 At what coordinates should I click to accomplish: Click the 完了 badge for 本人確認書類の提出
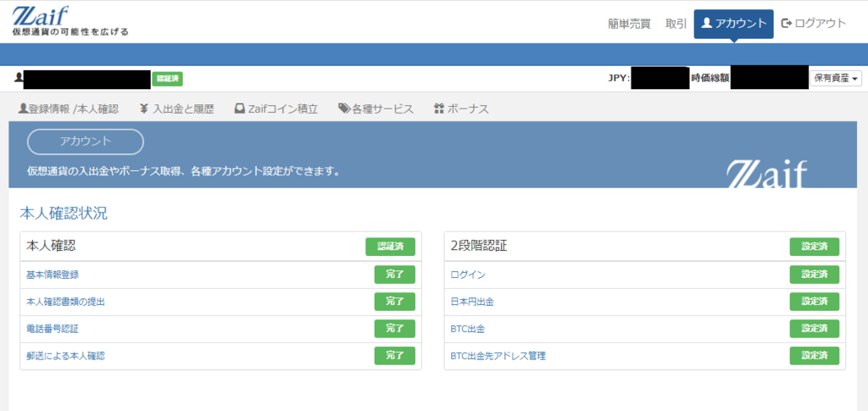point(395,302)
